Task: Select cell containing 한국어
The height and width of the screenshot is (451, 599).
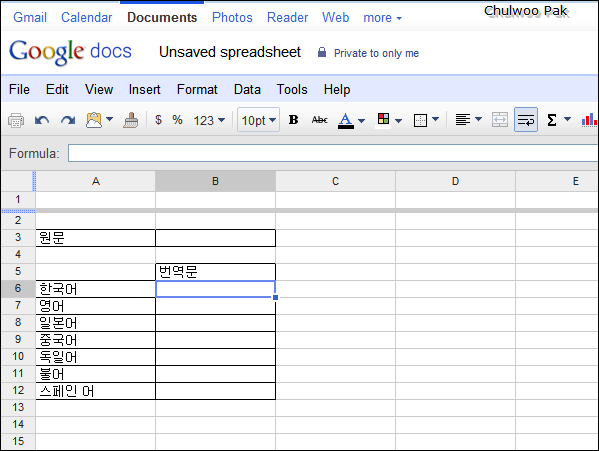Action: 96,289
